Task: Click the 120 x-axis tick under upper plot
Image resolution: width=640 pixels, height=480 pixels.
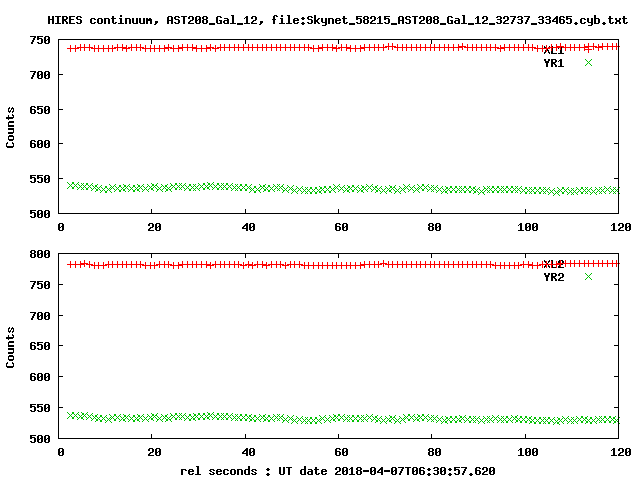Action: point(621,227)
